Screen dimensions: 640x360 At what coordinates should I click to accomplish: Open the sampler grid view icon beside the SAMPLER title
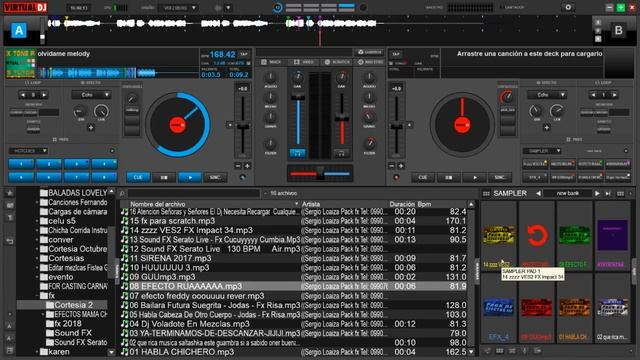pyautogui.click(x=486, y=193)
